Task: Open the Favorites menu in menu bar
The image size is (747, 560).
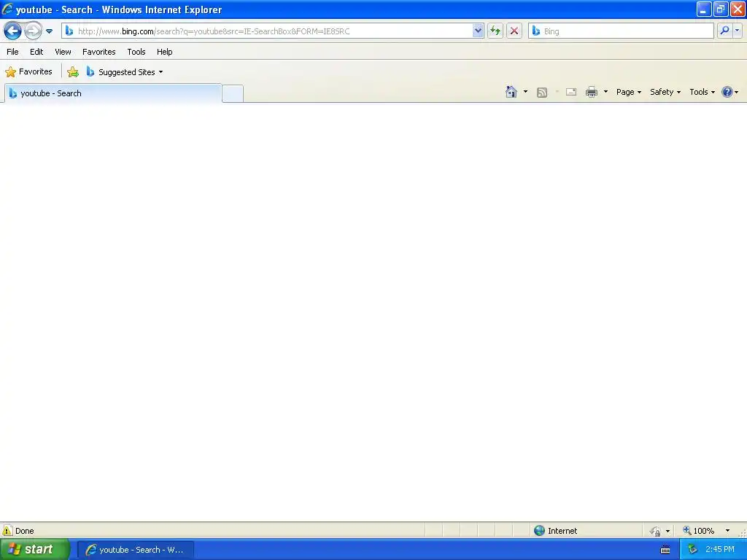Action: (x=99, y=52)
